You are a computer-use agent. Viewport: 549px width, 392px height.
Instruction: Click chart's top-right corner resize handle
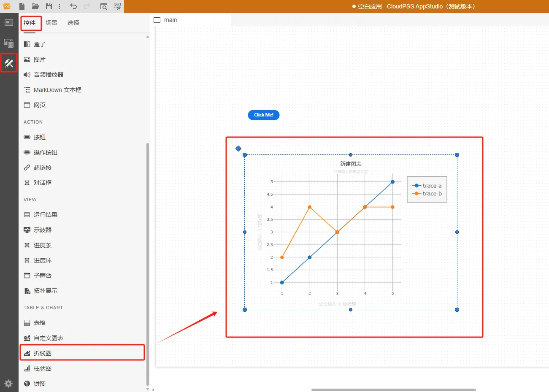[457, 155]
